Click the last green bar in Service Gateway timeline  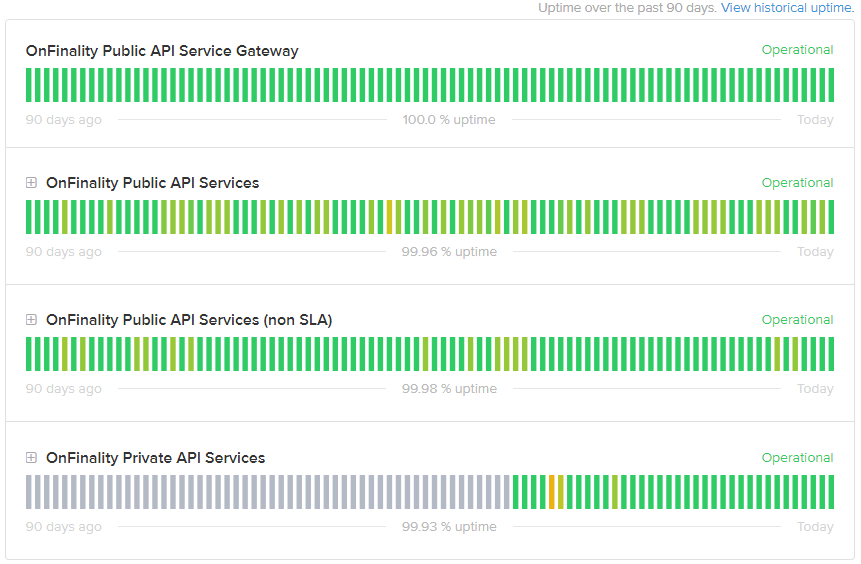pyautogui.click(x=831, y=85)
